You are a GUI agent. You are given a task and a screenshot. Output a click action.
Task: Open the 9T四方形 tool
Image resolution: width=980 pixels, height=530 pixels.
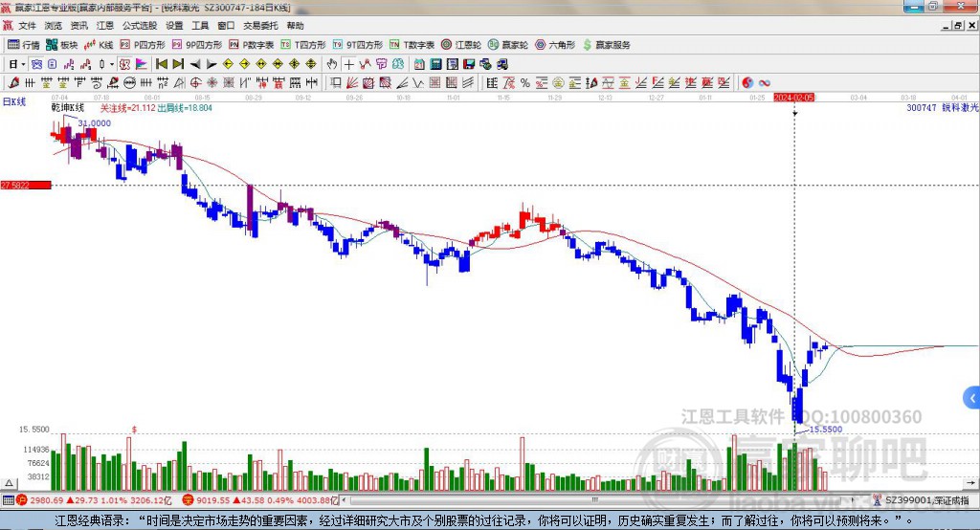click(358, 45)
